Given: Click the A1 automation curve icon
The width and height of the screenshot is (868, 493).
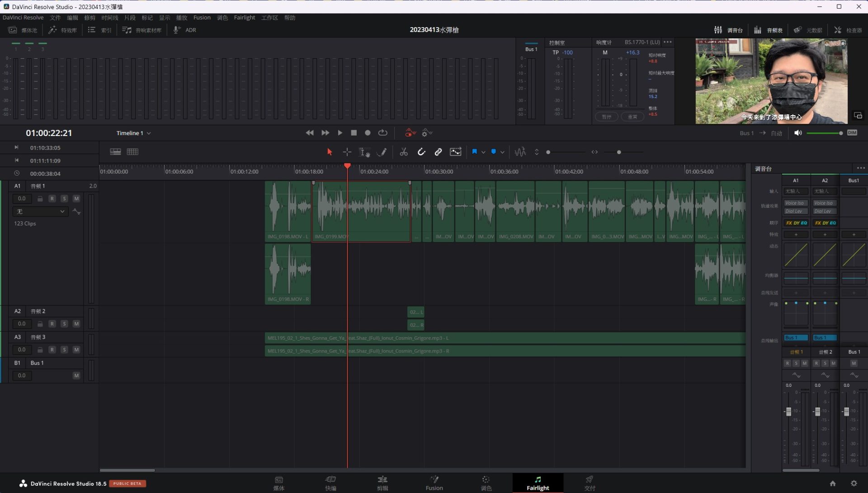Looking at the screenshot, I should 76,211.
